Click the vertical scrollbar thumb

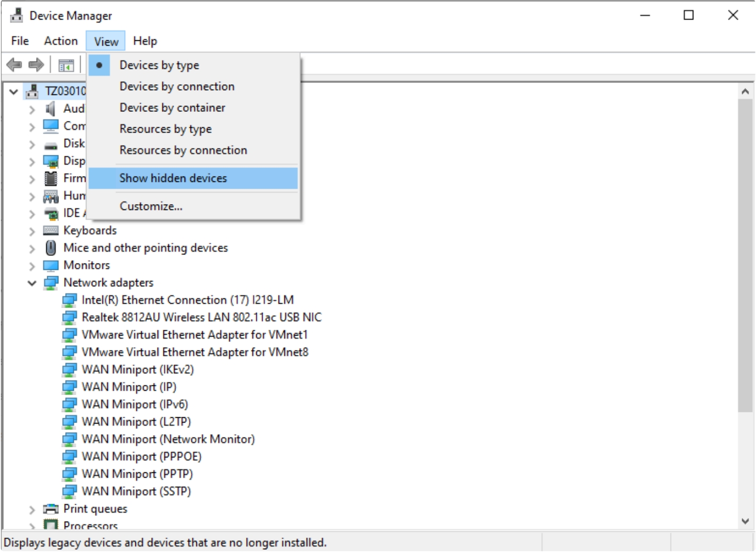click(745, 256)
